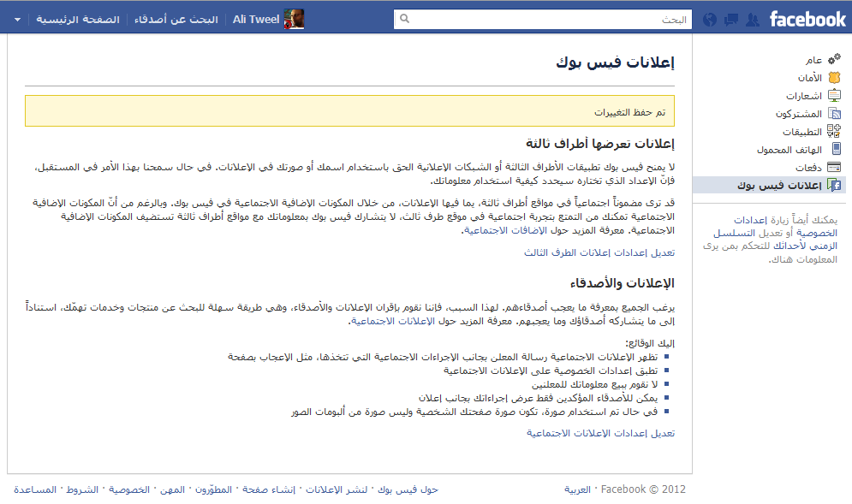Image resolution: width=852 pixels, height=504 pixels.
Task: Click the security badge icon beside الأمان
Action: 834,78
